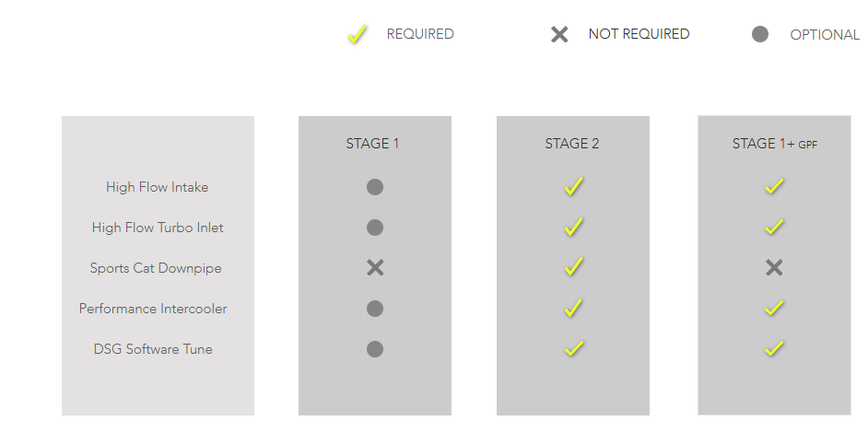The width and height of the screenshot is (868, 433).
Task: Select the STAGE 2 column header
Action: pyautogui.click(x=572, y=144)
